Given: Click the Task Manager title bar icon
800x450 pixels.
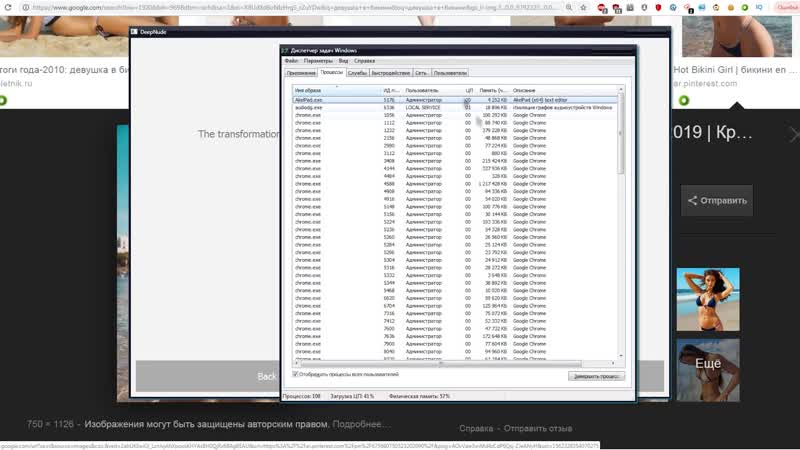Looking at the screenshot, I should click(285, 50).
